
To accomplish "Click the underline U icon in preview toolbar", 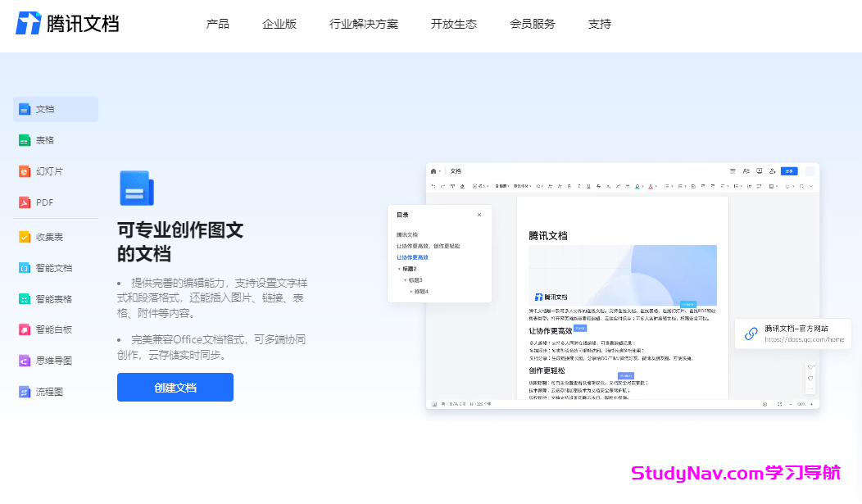I will click(589, 186).
